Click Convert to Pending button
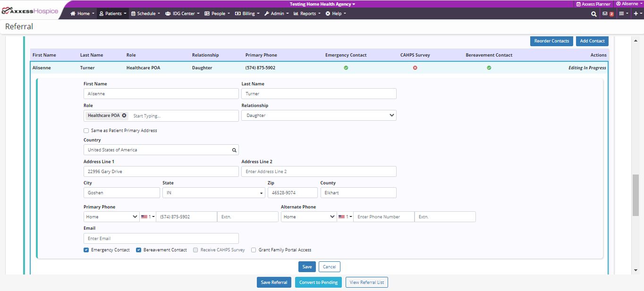 coord(318,283)
